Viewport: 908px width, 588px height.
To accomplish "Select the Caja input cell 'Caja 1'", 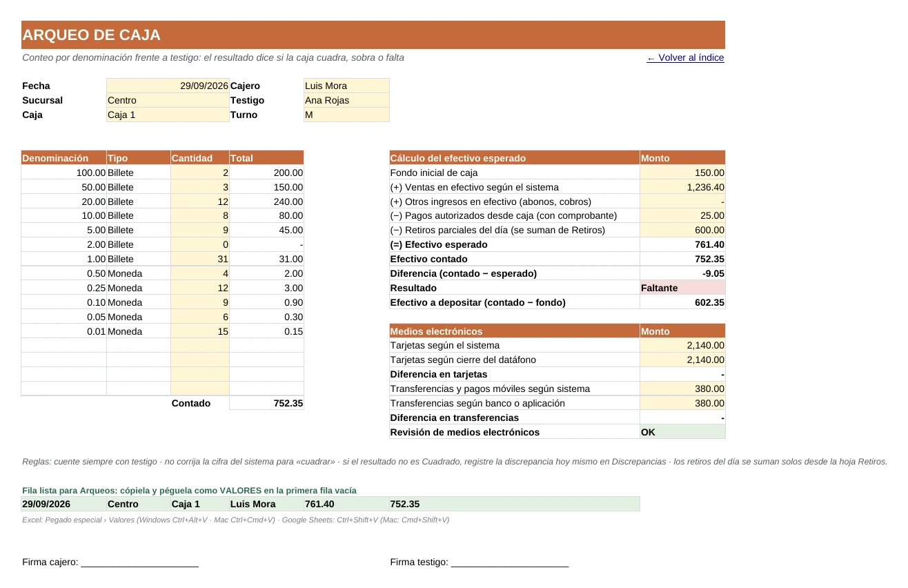I will [168, 115].
